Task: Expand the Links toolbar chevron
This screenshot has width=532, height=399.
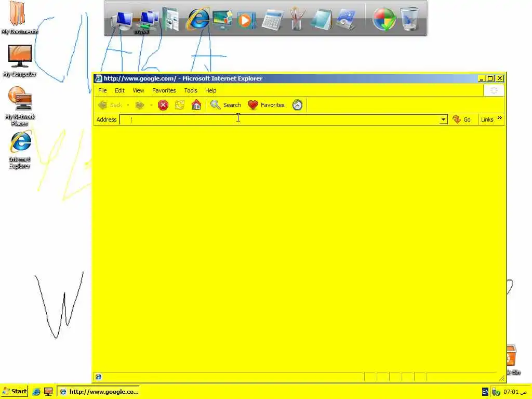Action: (499, 118)
